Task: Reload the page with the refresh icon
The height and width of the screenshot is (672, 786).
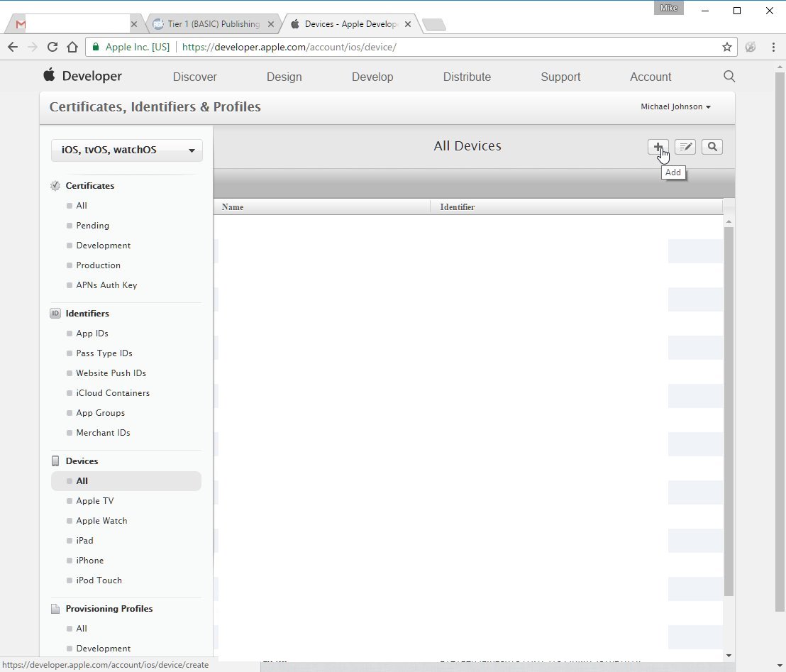Action: coord(52,47)
